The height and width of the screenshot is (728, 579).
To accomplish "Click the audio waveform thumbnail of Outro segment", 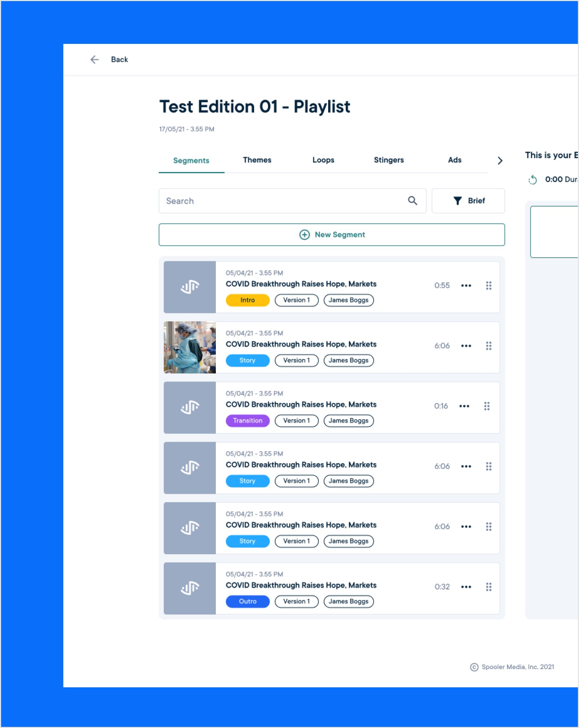I will [189, 588].
